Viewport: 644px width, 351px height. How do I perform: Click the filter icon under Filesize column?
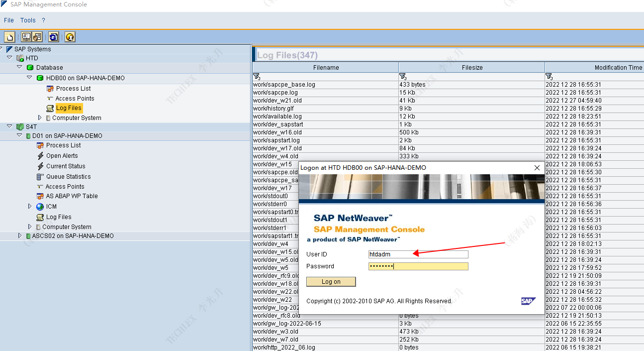coord(403,77)
